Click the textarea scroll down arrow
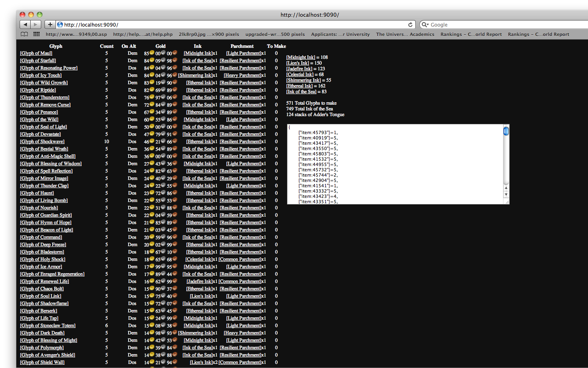This screenshot has height=368, width=588. (506, 195)
